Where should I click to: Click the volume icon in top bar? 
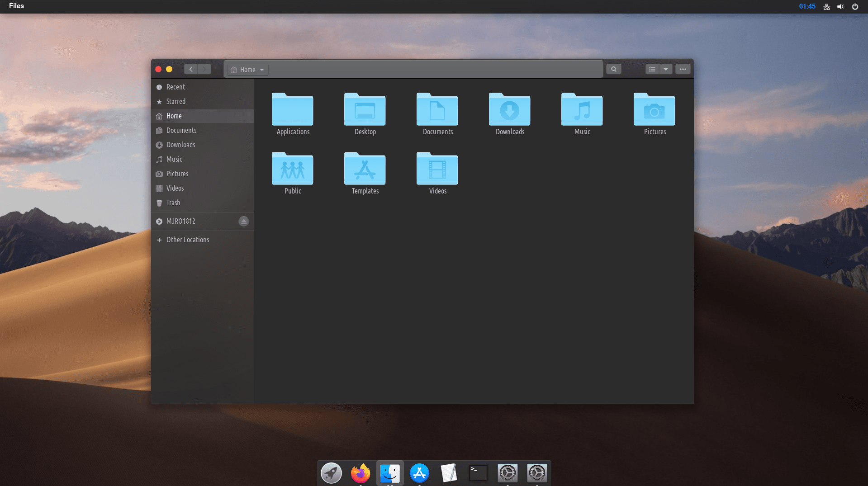click(840, 6)
